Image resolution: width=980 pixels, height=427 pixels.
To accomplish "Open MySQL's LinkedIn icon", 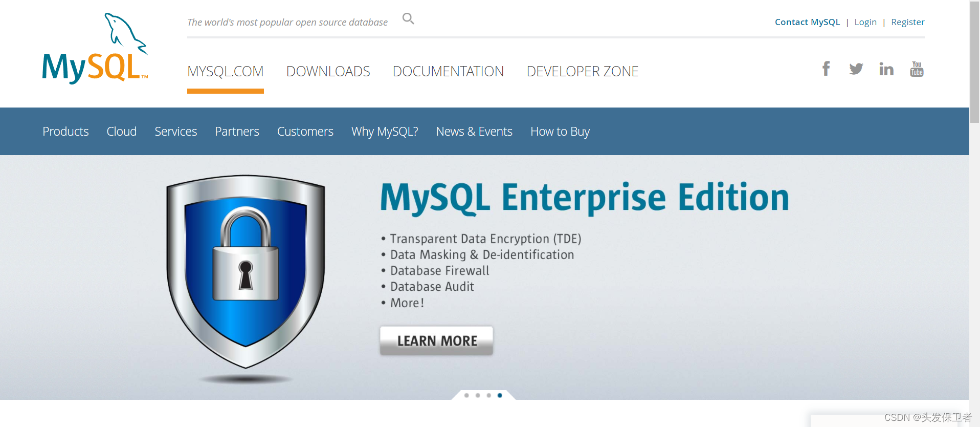I will [886, 69].
